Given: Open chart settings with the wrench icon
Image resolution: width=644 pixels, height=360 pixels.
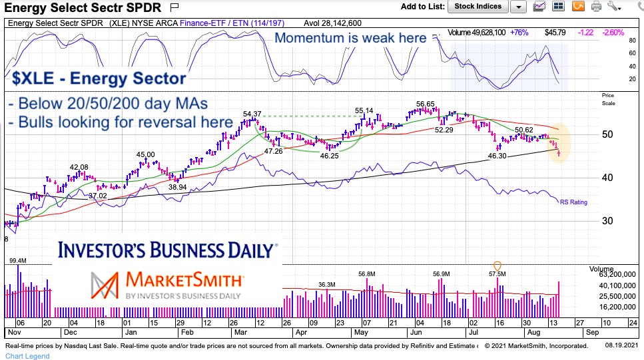Looking at the screenshot, I should coord(613,6).
